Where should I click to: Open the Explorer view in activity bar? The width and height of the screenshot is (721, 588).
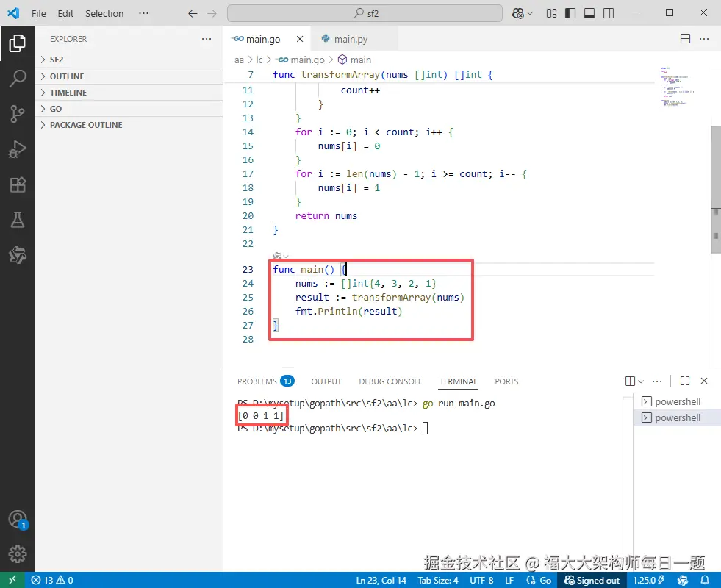pos(18,43)
